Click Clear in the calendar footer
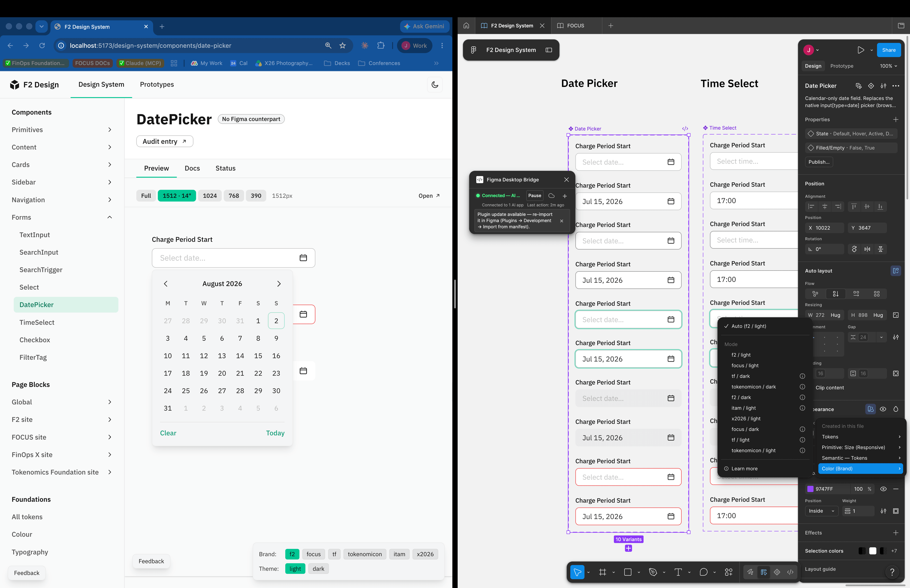Screen dimensions: 910x588 click(168, 433)
